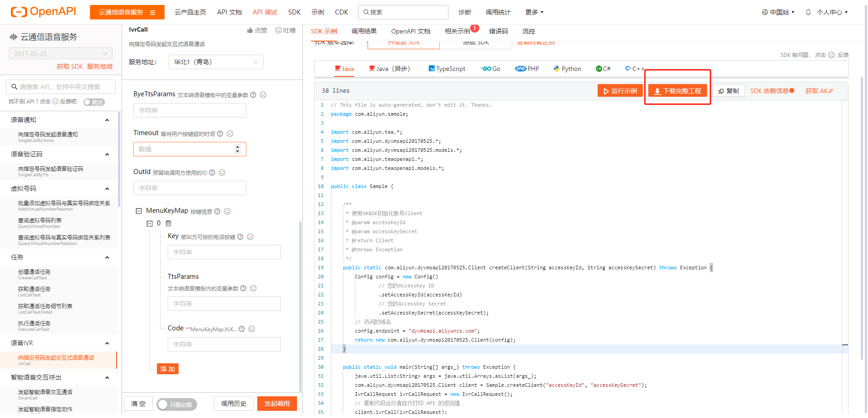Click the help icon next to Timeout field

(x=220, y=133)
